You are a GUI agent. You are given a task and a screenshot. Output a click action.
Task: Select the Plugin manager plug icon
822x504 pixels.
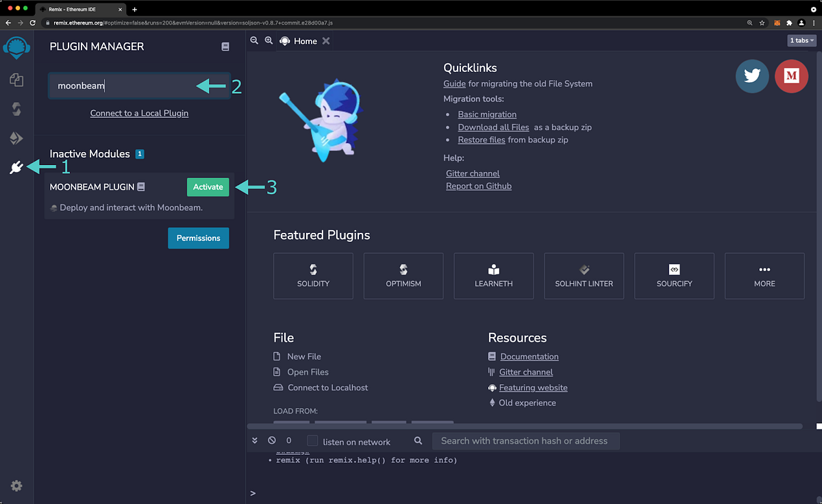16,166
